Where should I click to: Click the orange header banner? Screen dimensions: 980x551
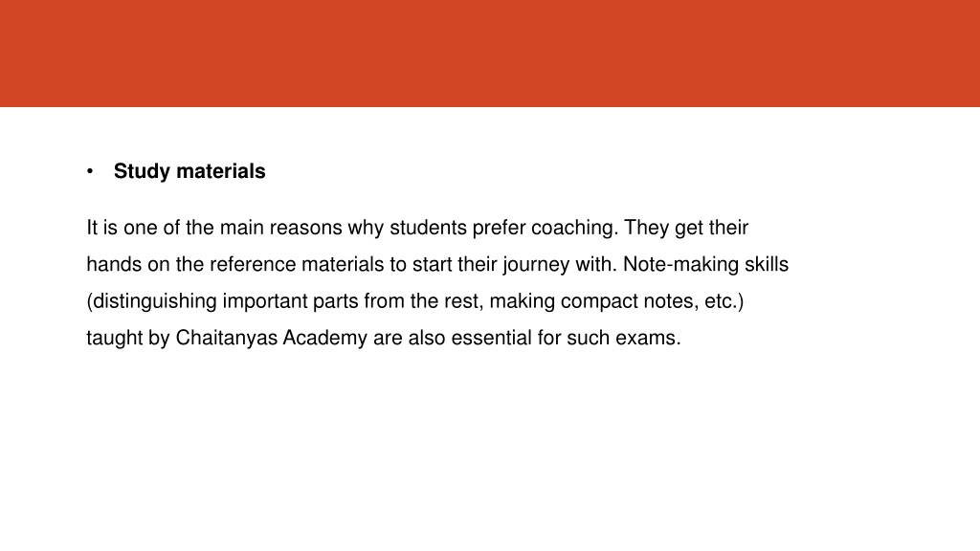[x=490, y=54]
